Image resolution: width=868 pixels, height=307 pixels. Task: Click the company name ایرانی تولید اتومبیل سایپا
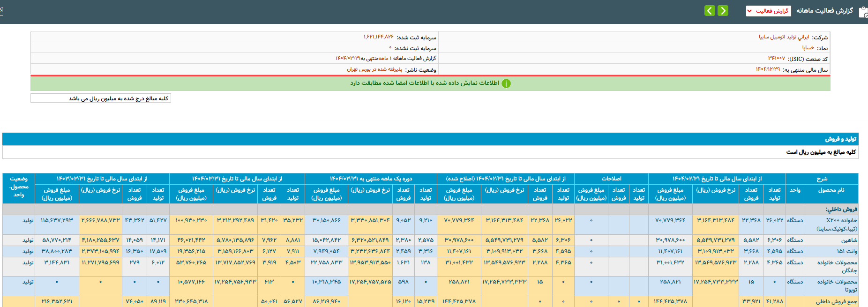[x=784, y=37]
